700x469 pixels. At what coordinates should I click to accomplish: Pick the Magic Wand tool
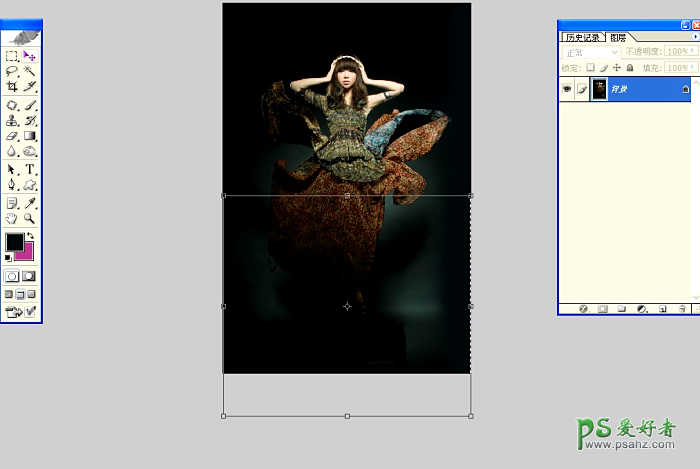[x=29, y=71]
